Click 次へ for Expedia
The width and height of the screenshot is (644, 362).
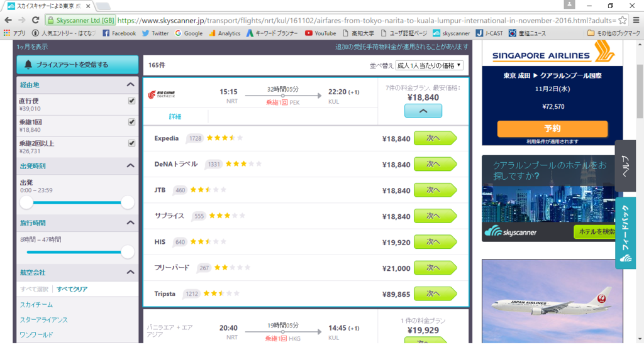point(435,138)
